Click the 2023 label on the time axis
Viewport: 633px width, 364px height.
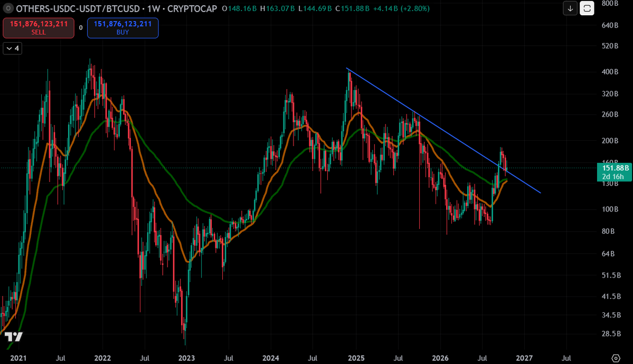pos(186,358)
